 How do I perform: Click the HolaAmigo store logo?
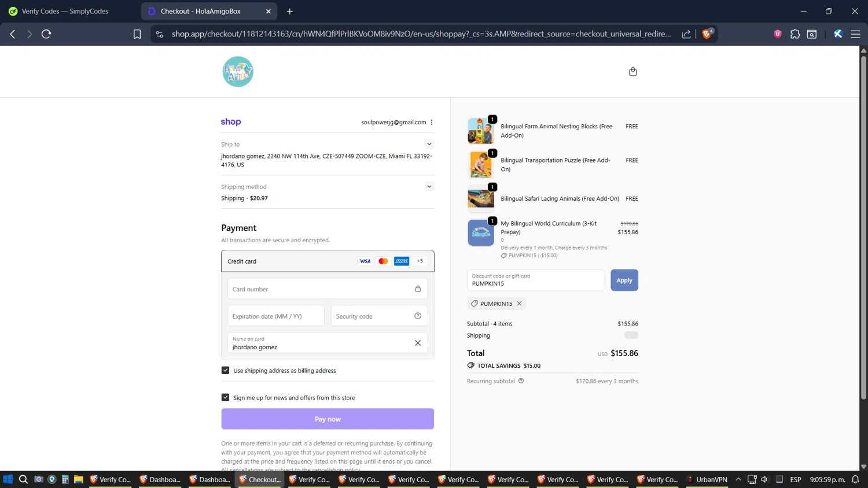pos(238,72)
